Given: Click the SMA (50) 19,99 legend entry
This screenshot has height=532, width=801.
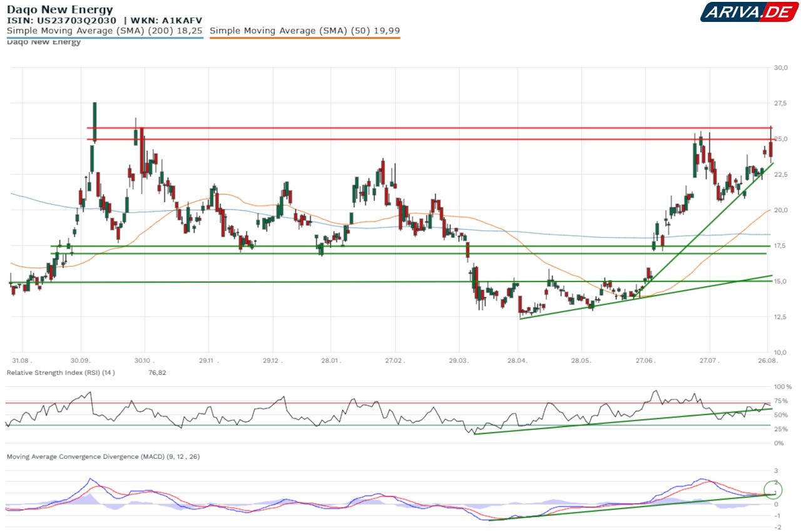Looking at the screenshot, I should point(305,31).
